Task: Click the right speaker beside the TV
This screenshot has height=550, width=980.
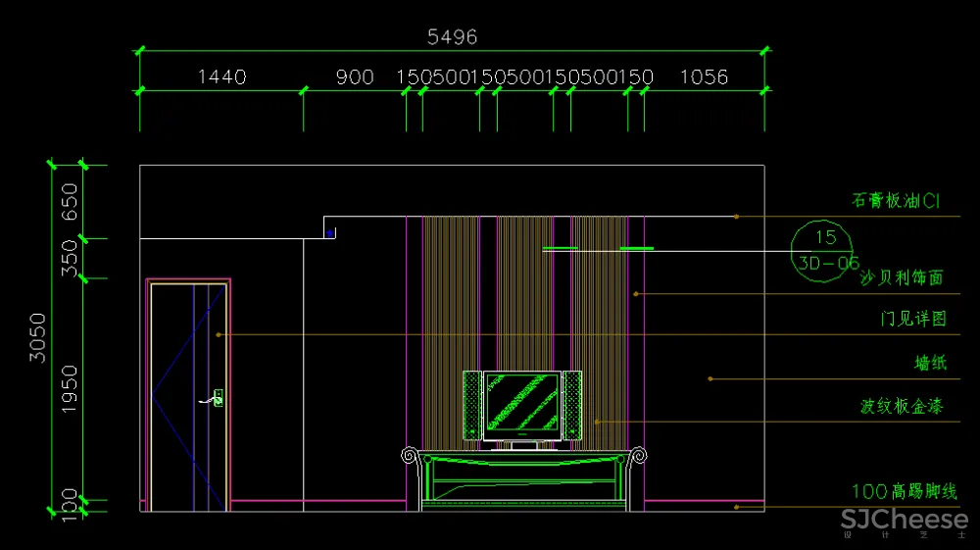Action: [572, 404]
